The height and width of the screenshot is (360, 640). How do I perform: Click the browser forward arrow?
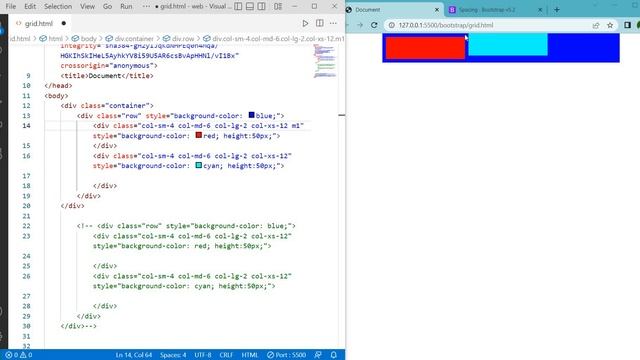click(x=360, y=25)
